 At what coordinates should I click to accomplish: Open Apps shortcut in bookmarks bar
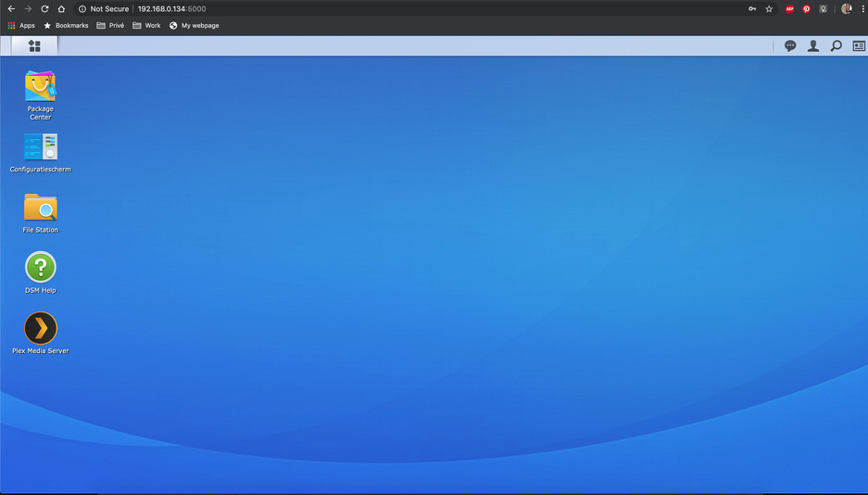(21, 25)
